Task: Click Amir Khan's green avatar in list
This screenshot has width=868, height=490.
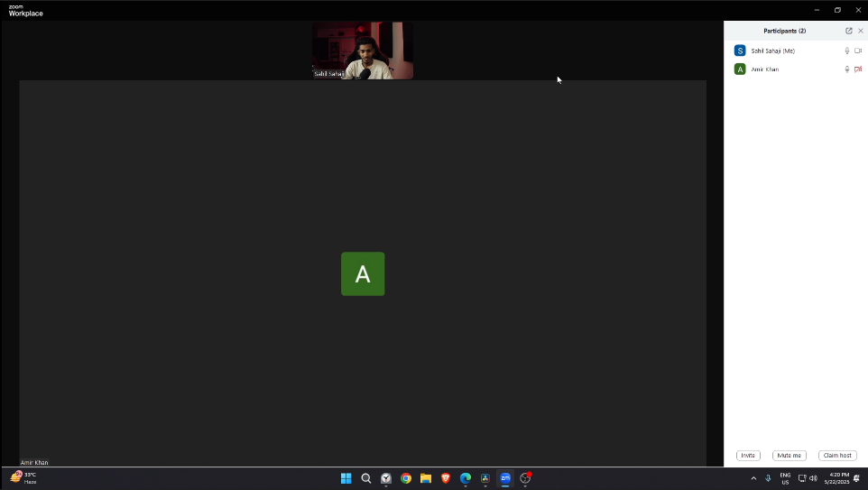Action: (x=740, y=69)
